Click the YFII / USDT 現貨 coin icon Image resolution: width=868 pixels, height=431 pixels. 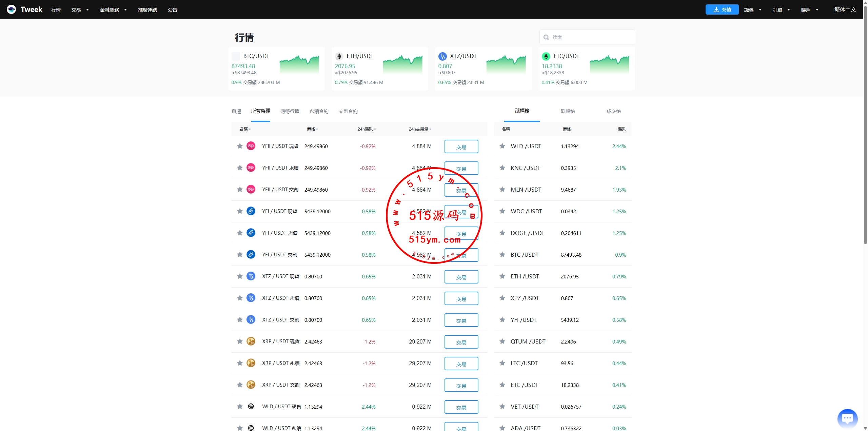pos(251,146)
